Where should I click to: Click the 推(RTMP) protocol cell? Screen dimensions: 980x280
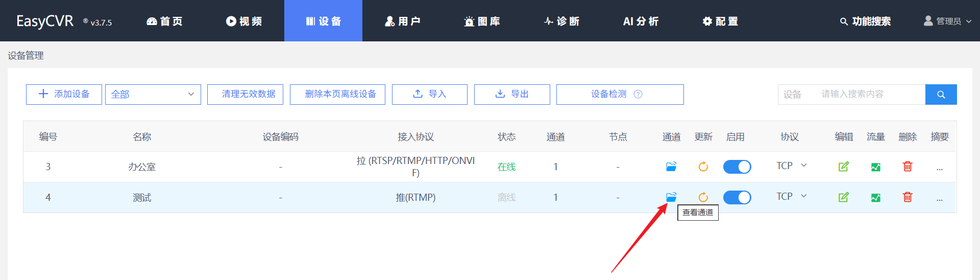coord(415,197)
